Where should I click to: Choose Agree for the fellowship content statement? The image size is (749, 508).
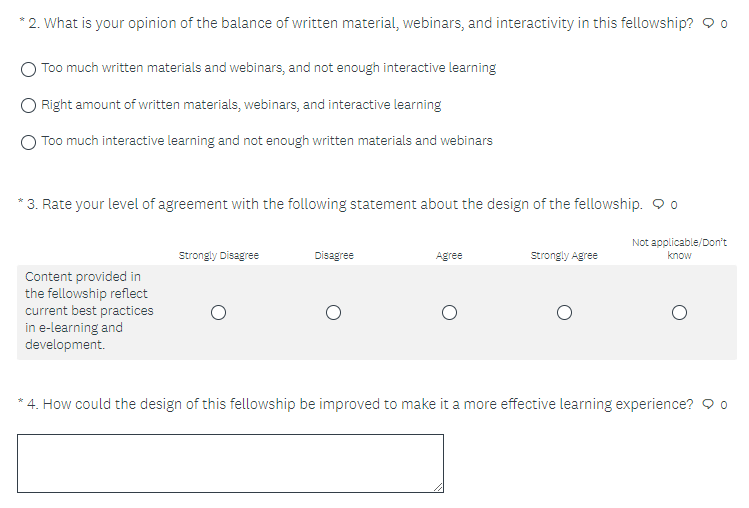coord(449,312)
